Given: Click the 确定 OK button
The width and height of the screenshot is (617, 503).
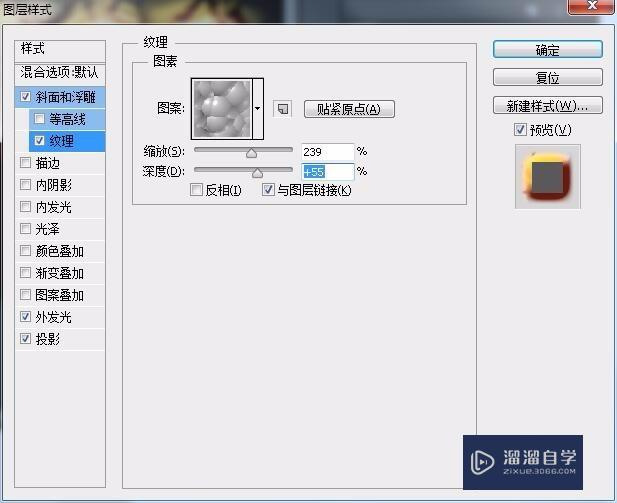Looking at the screenshot, I should coord(547,50).
